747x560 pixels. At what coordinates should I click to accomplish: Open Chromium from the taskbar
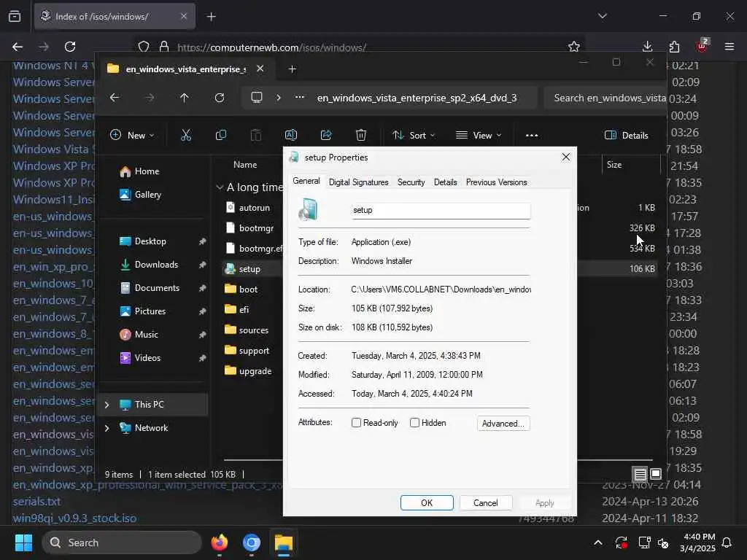[251, 542]
